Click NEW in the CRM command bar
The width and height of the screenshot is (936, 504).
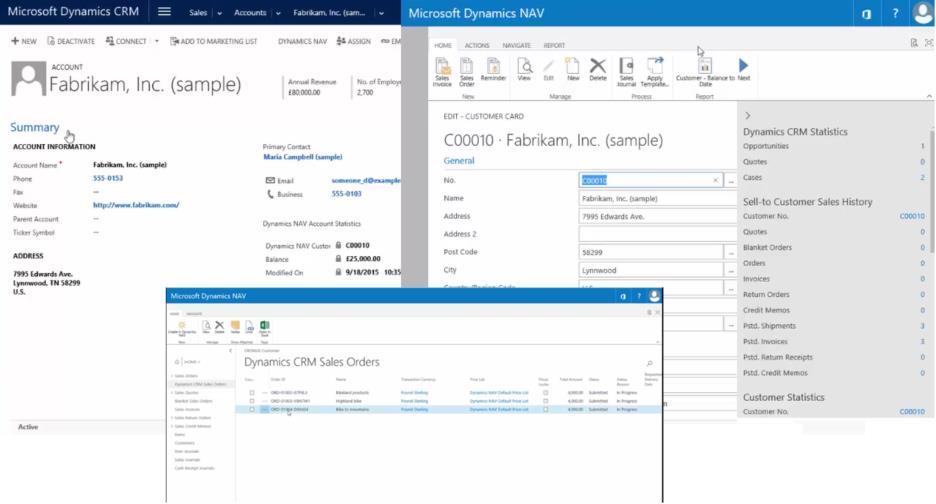coord(24,41)
